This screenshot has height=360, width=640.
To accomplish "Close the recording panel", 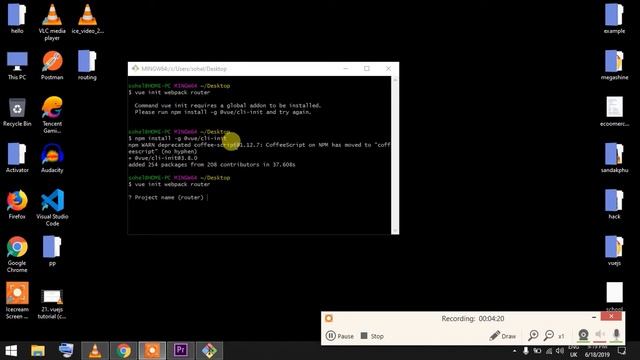I will [x=611, y=316].
